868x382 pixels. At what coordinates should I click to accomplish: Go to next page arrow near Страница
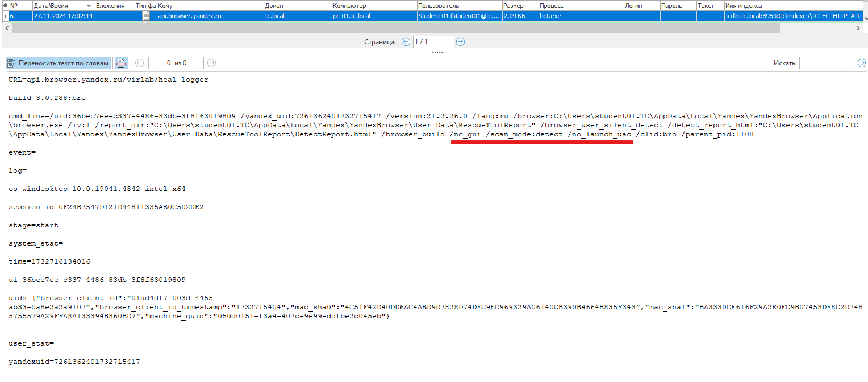[461, 41]
